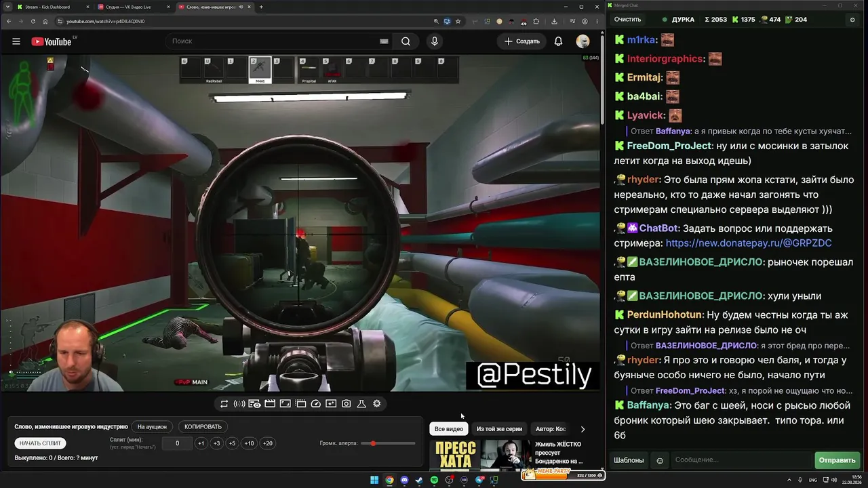Select the "Автор: Кос" chip
This screenshot has height=488, width=868.
click(x=551, y=429)
